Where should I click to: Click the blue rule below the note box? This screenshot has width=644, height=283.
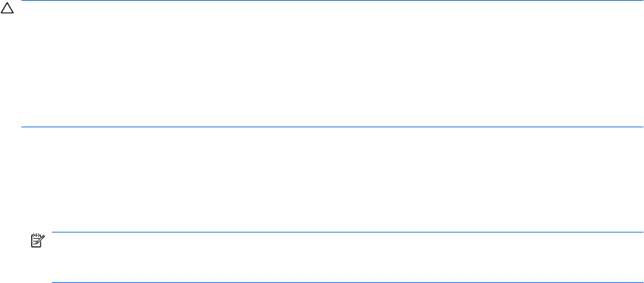pyautogui.click(x=348, y=282)
